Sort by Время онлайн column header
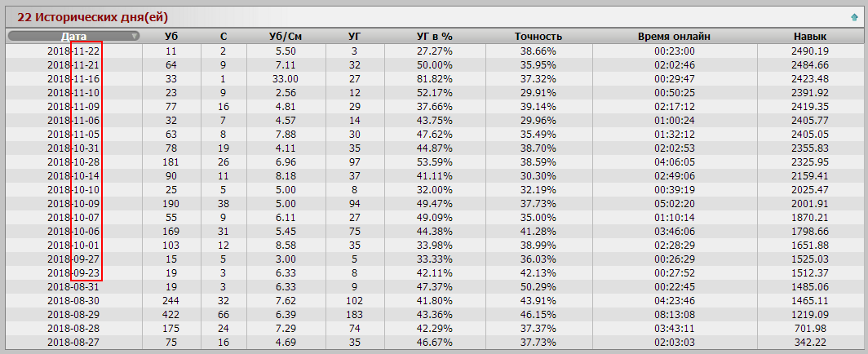Screen dimensions: 868x354 tap(674, 37)
